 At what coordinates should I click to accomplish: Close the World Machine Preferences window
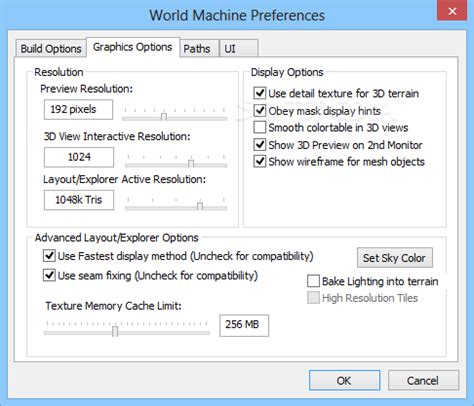pos(452,11)
